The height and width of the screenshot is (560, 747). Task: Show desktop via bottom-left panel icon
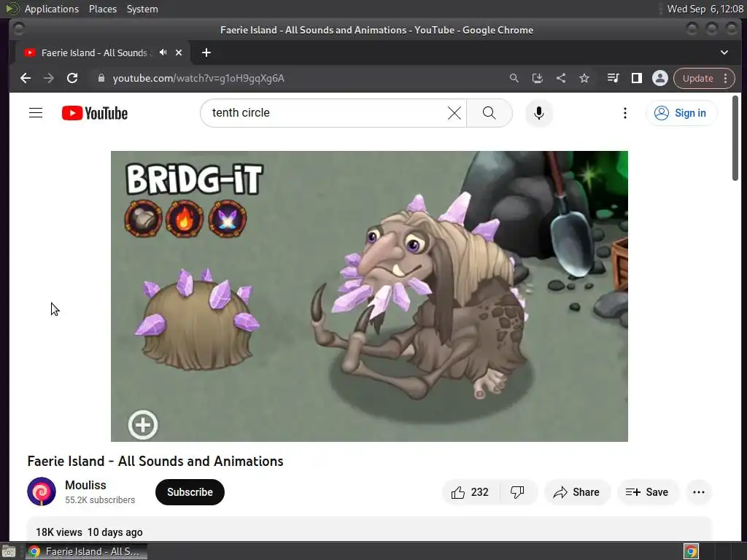point(9,551)
